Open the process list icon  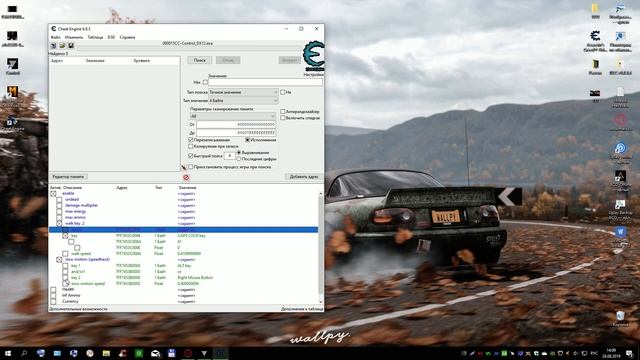pos(53,46)
